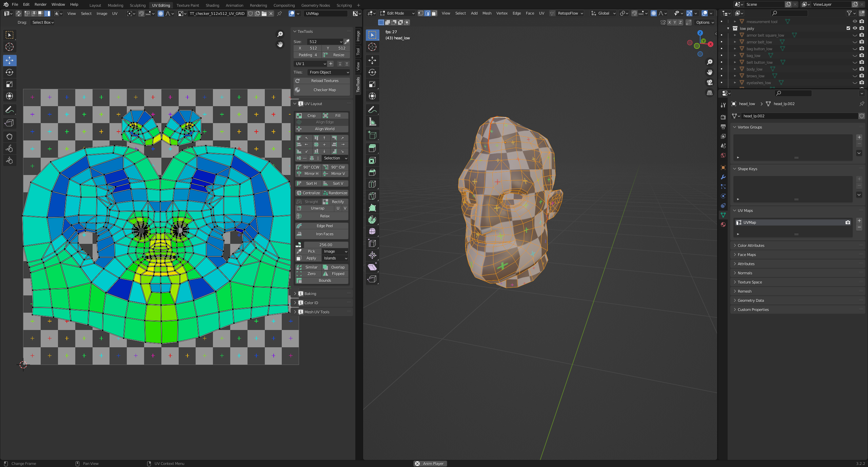Toggle the U unwrap axis button
The width and height of the screenshot is (868, 467).
tap(338, 208)
